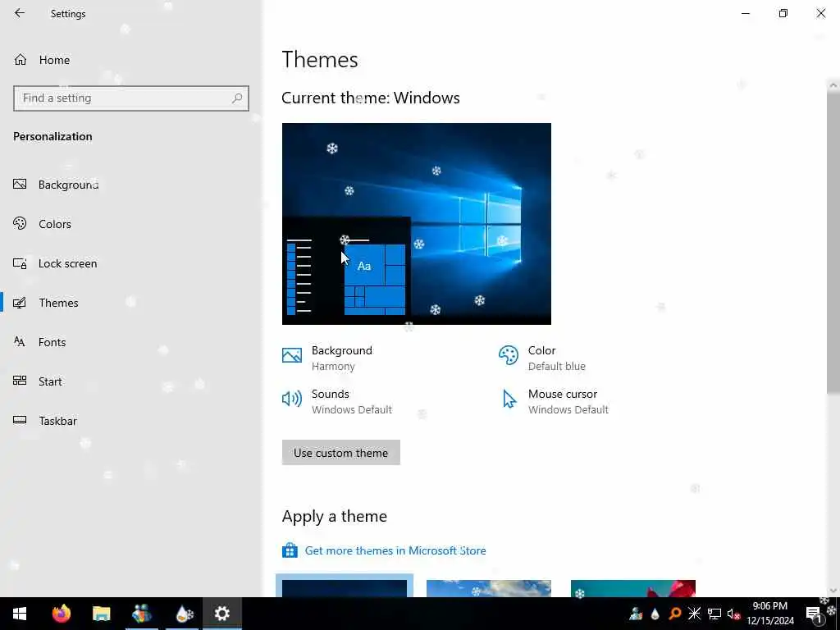Select the Themes icon in sidebar
Screen dimensions: 840x630
click(x=20, y=303)
